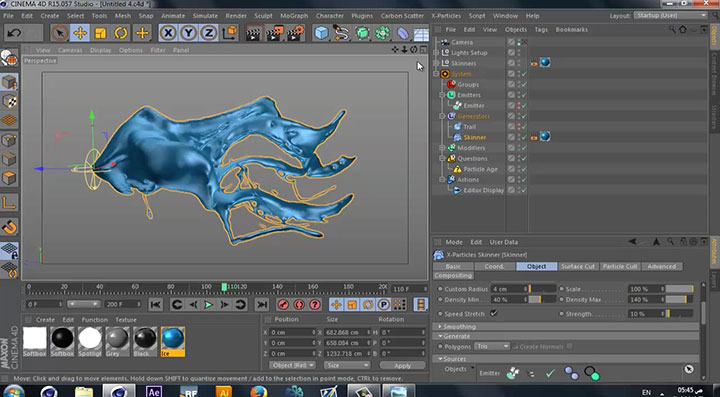Switch to Surface Cut tab
Image resolution: width=720 pixels, height=397 pixels.
(578, 266)
